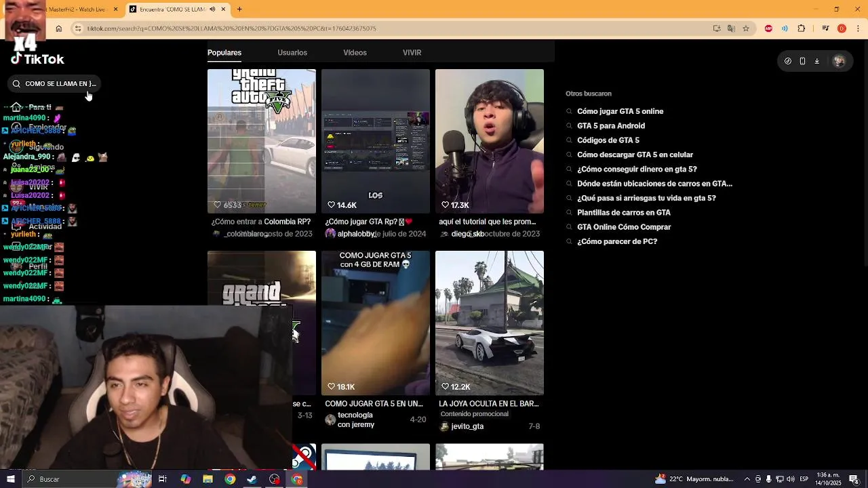Screen dimensions: 868x488
Task: Open the _colombiarog author profile
Action: pyautogui.click(x=246, y=234)
